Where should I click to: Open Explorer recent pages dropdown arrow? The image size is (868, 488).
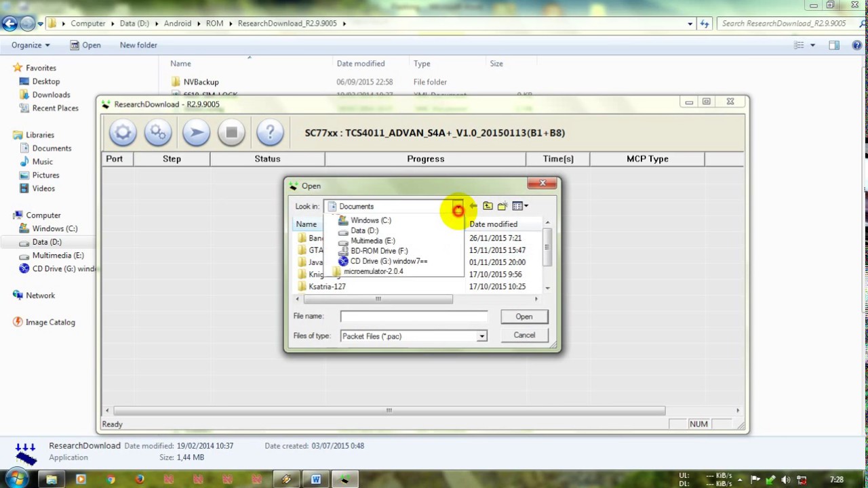pos(41,24)
